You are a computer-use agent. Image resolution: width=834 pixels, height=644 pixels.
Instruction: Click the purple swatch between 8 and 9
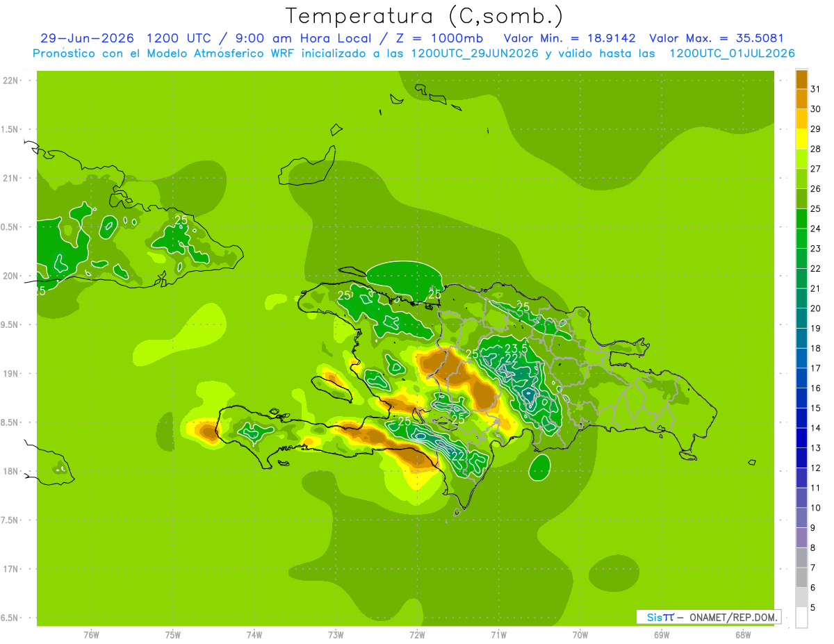[801, 538]
